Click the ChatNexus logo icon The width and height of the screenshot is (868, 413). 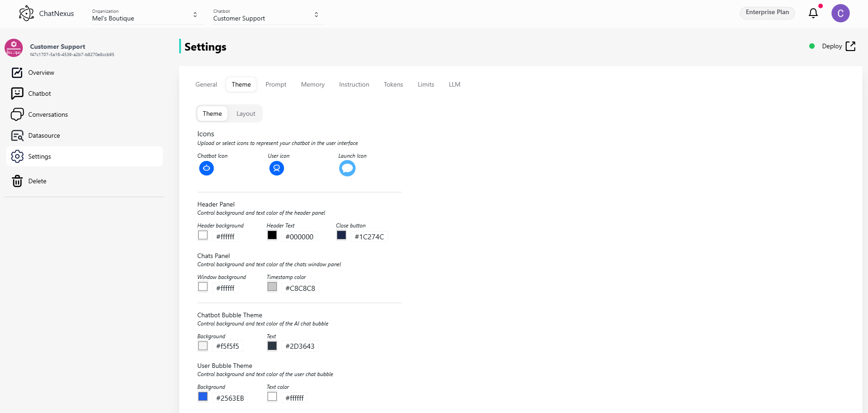tap(26, 13)
